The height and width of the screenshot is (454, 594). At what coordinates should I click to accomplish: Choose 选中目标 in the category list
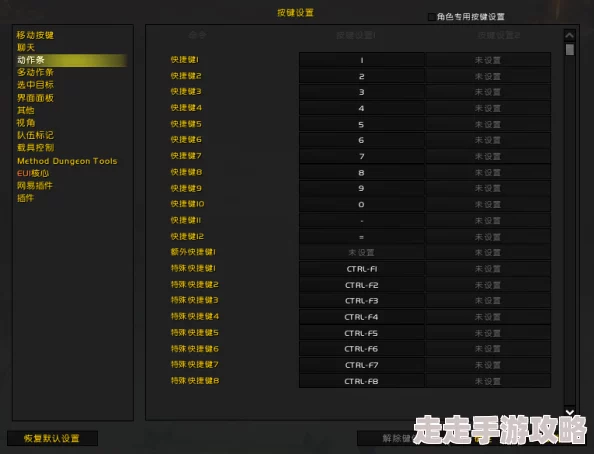(x=35, y=85)
